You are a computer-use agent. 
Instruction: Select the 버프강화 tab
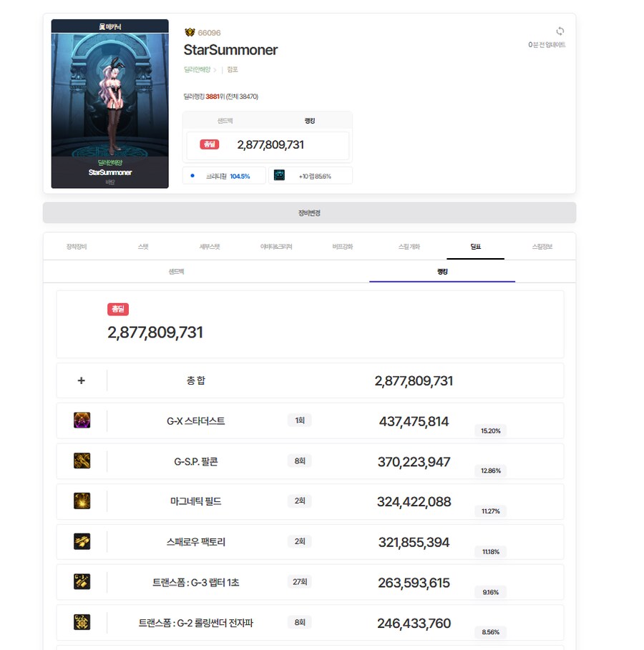coord(342,245)
